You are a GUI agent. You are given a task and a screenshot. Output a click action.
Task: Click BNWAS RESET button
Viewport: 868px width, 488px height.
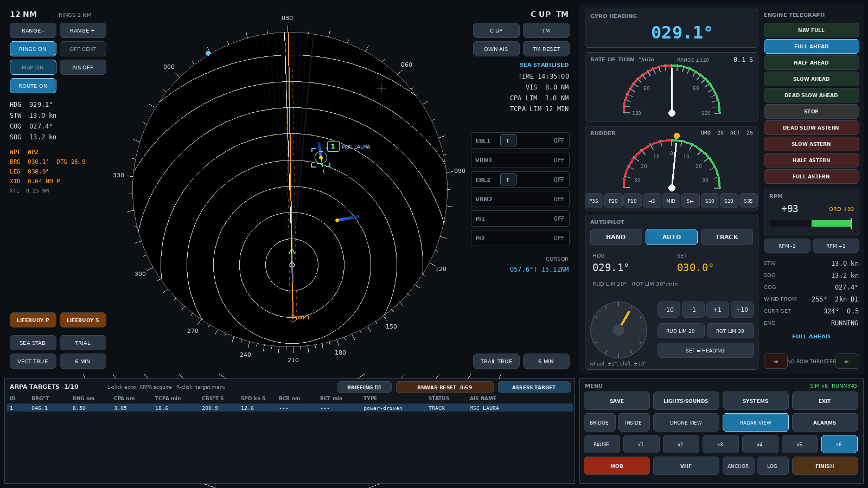(444, 387)
